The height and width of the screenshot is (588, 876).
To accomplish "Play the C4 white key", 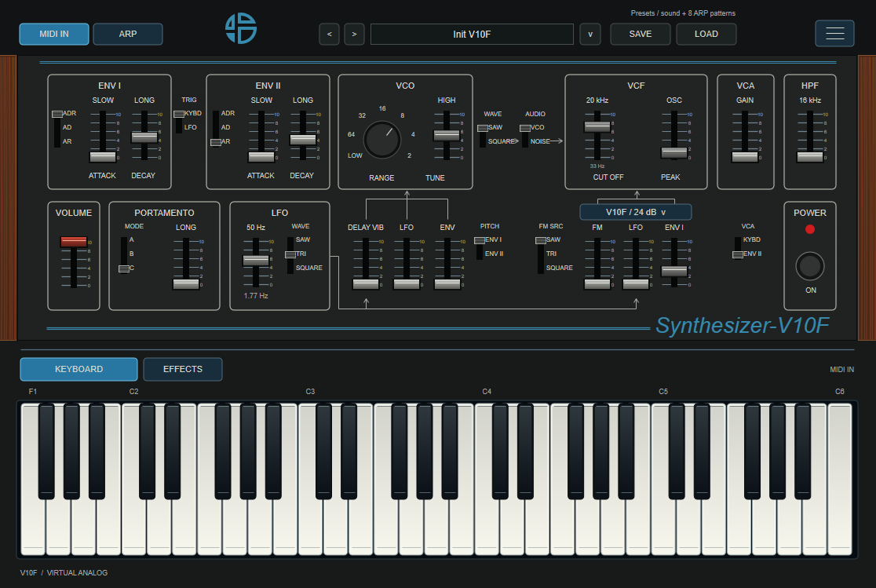I will click(487, 525).
